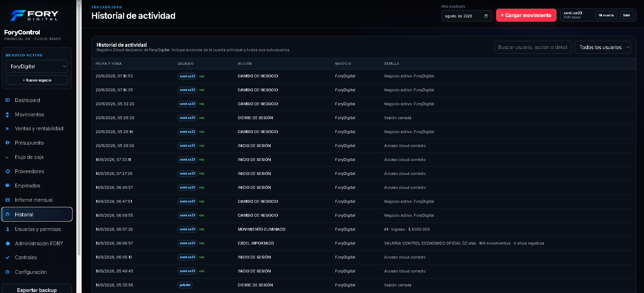
Task: Click the detail '#1 · Ingreso · $ 1.000.000'
Action: click(x=407, y=229)
